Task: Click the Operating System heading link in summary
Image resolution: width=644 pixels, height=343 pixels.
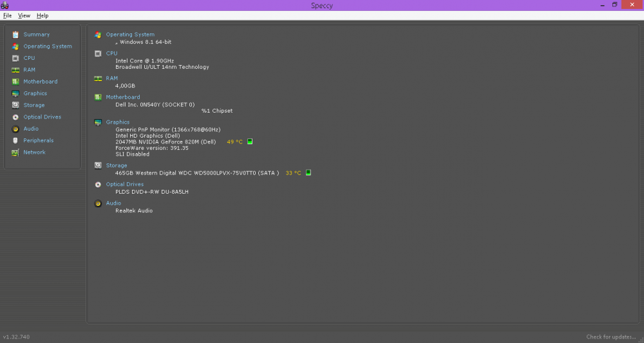Action: click(130, 35)
